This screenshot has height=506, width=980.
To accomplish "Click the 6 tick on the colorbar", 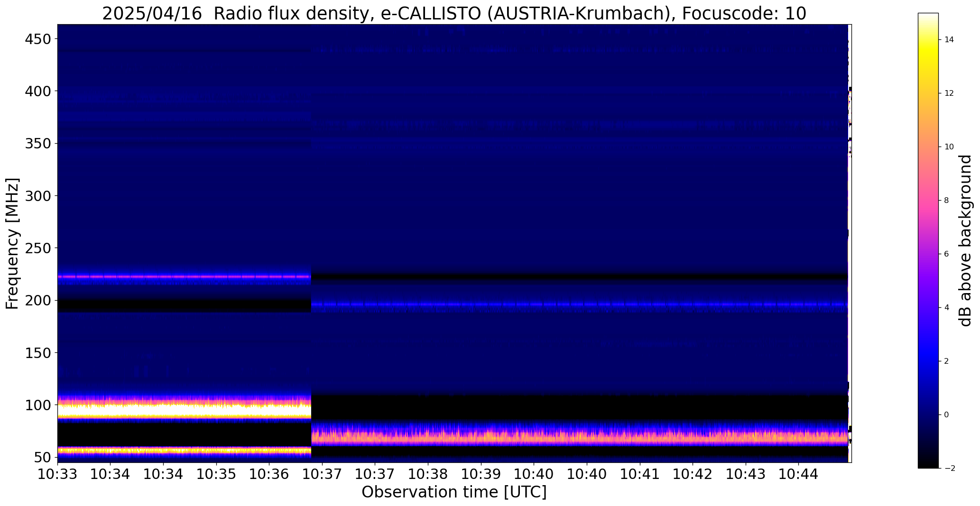I will tap(947, 254).
